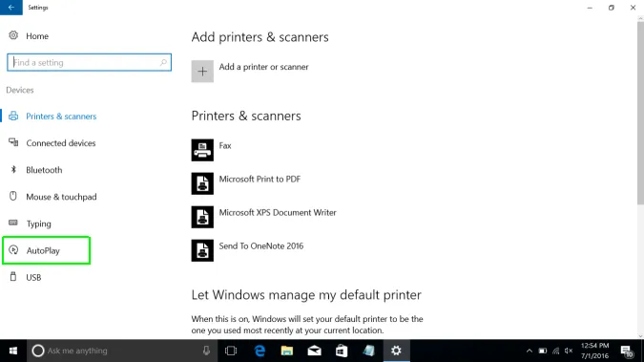
Task: Open File Explorer from taskbar
Action: coord(286,351)
